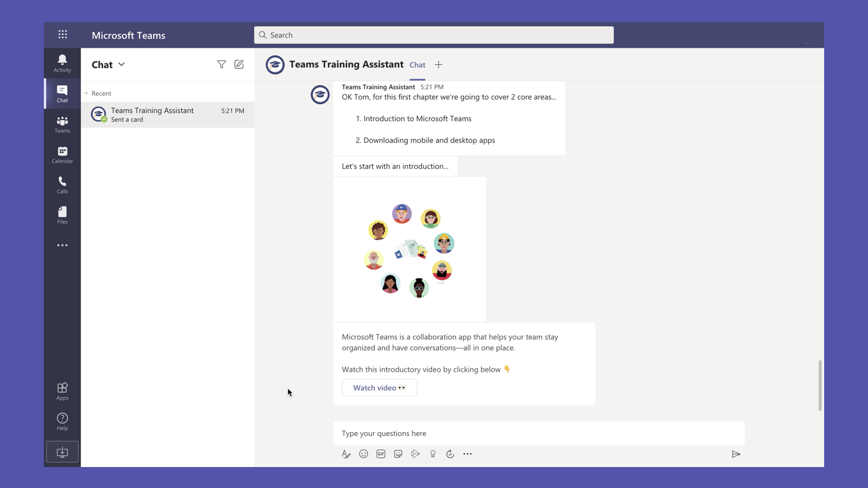The width and height of the screenshot is (868, 488).
Task: Click the Teams Training Assistant header name
Action: click(346, 64)
